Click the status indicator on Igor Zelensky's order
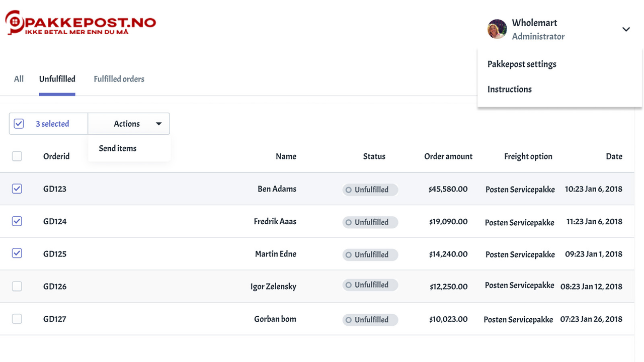The width and height of the screenshot is (644, 362). [348, 285]
